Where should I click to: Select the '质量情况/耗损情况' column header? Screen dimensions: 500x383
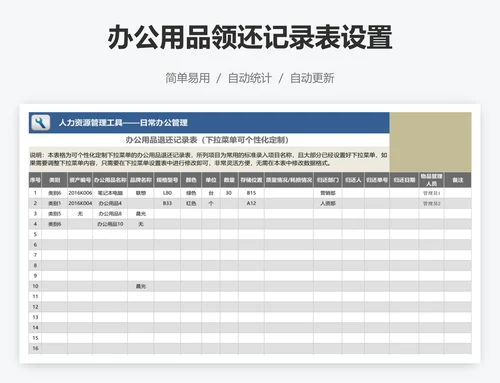pos(289,180)
